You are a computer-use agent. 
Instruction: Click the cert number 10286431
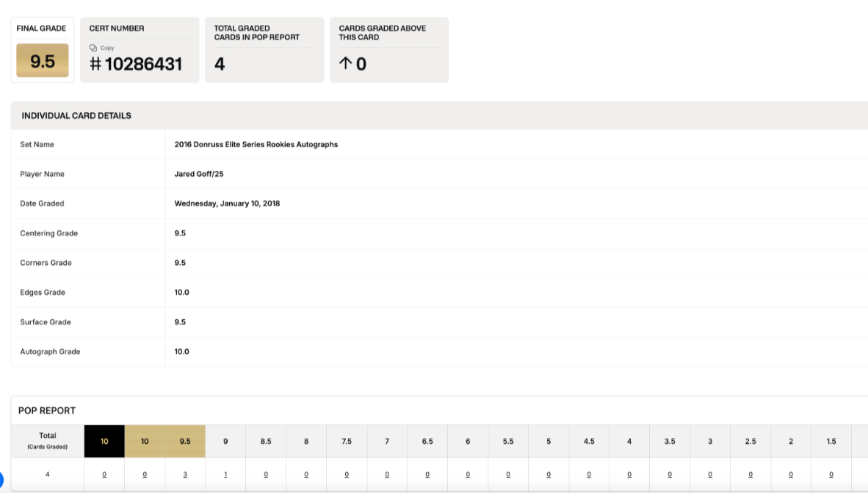pyautogui.click(x=143, y=64)
